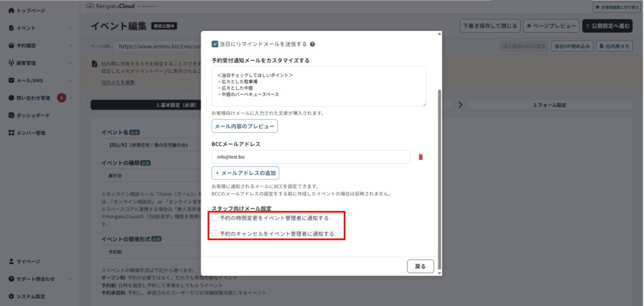Click the 問い合わせ管理 chat bubble icon
This screenshot has width=644, height=306.
point(11,98)
